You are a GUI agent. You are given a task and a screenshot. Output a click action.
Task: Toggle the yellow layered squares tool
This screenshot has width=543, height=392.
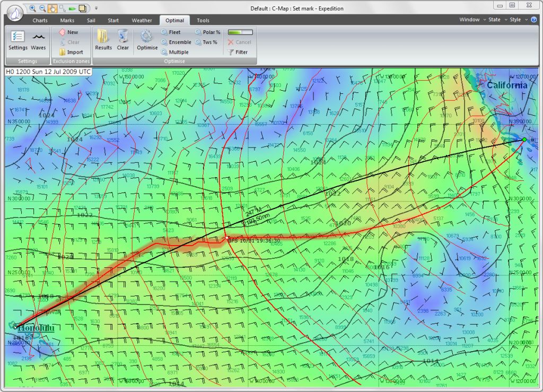pos(83,8)
